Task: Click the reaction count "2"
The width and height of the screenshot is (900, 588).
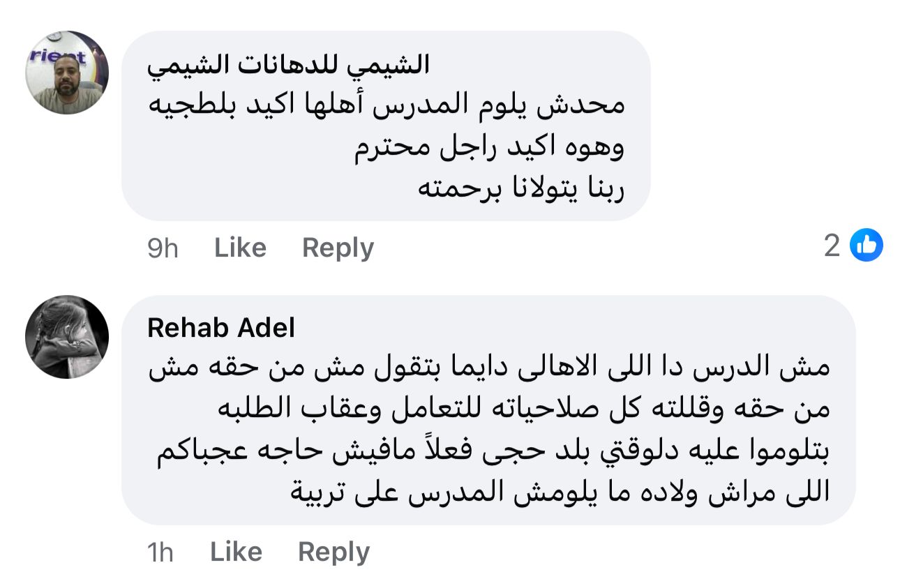Action: click(x=832, y=246)
